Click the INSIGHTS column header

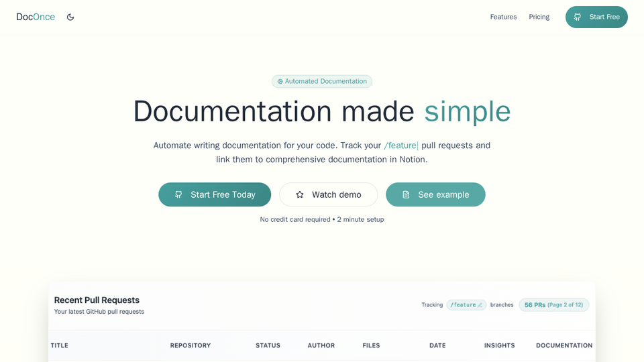[x=499, y=346]
